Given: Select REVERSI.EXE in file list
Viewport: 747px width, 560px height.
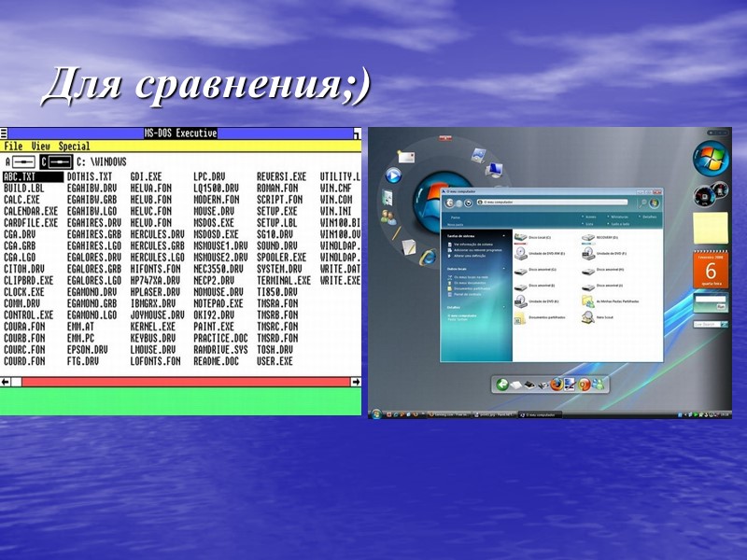Looking at the screenshot, I should pyautogui.click(x=282, y=176).
